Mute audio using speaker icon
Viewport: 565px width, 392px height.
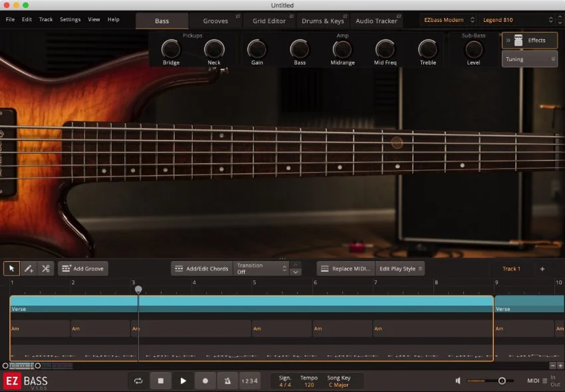point(458,381)
